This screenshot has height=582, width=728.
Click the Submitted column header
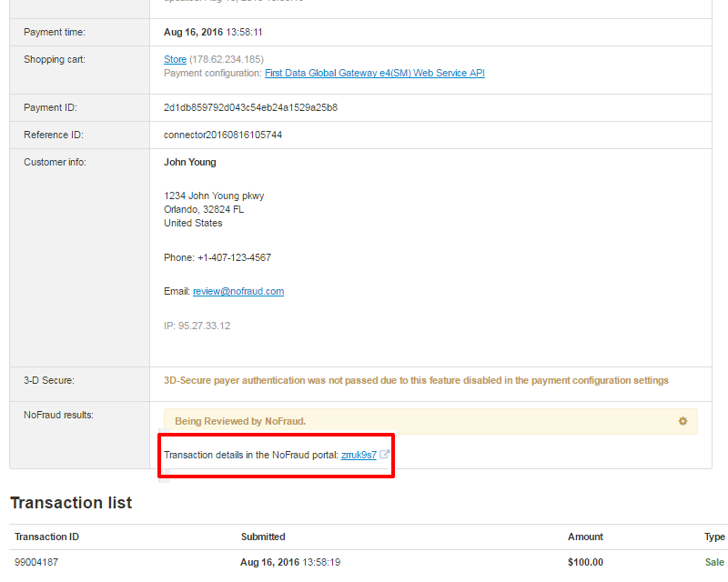coord(263,537)
